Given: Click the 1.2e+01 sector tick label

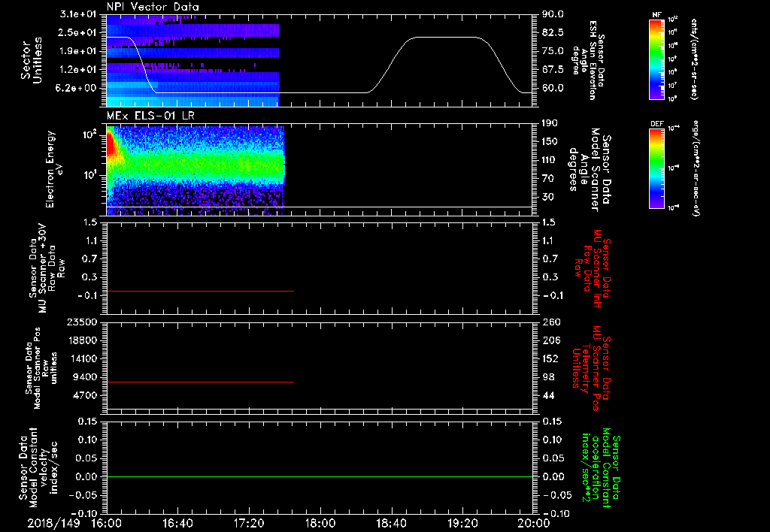Looking at the screenshot, I should [78, 70].
